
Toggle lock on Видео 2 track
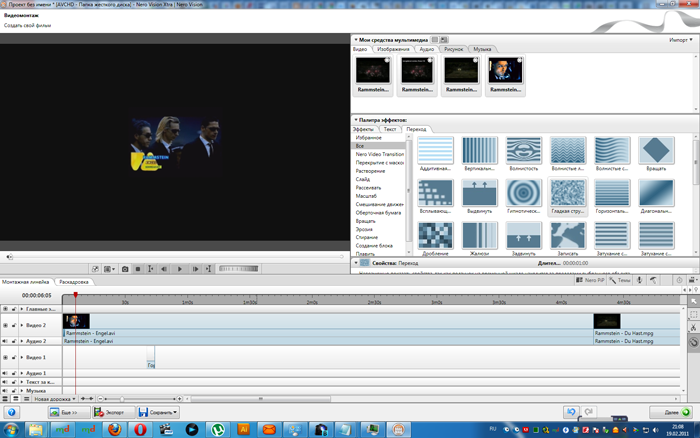[x=14, y=325]
